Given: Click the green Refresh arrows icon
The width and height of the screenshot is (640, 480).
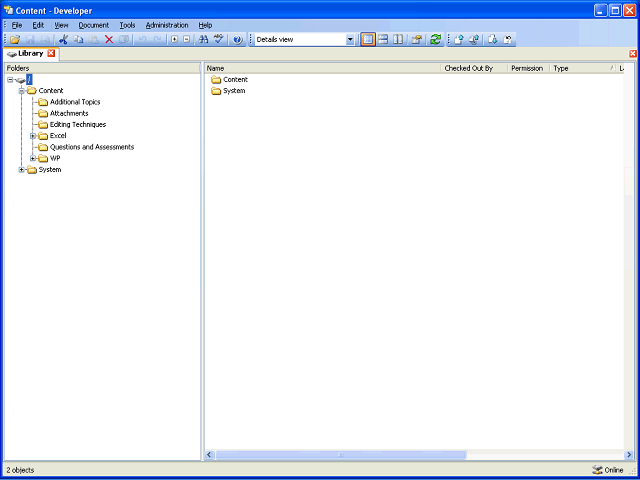Looking at the screenshot, I should [436, 40].
